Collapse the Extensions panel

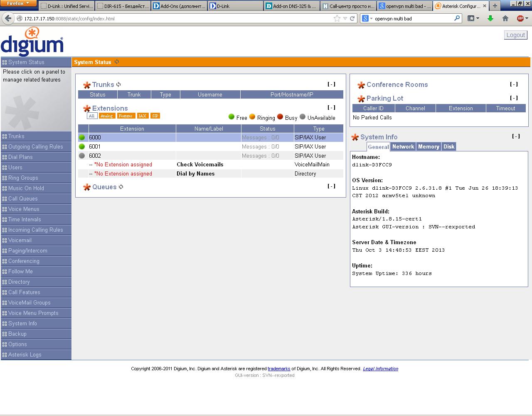point(331,107)
